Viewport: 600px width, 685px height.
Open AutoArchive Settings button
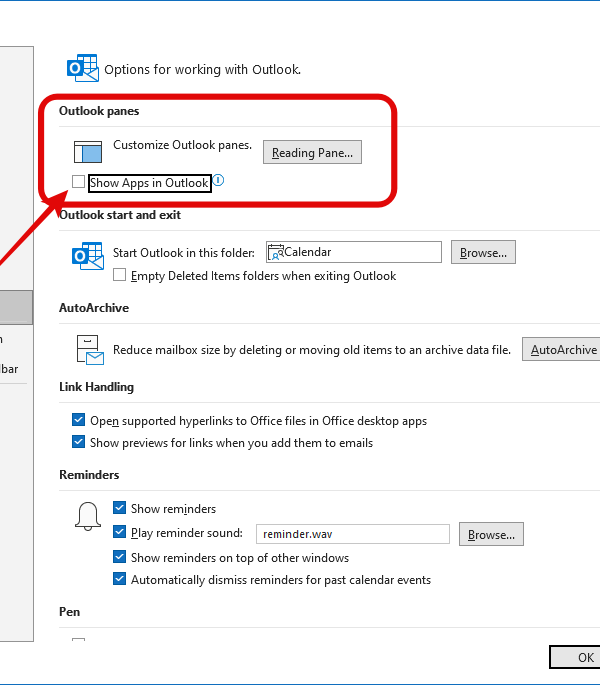click(x=561, y=349)
